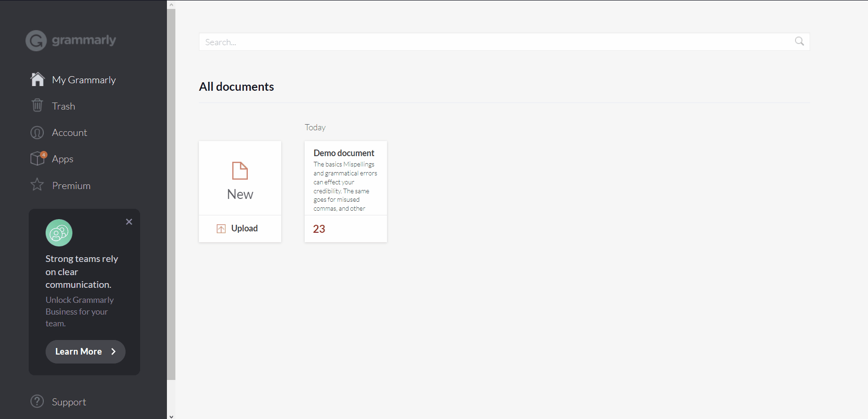Click the Grammarly logo icon

tap(36, 41)
